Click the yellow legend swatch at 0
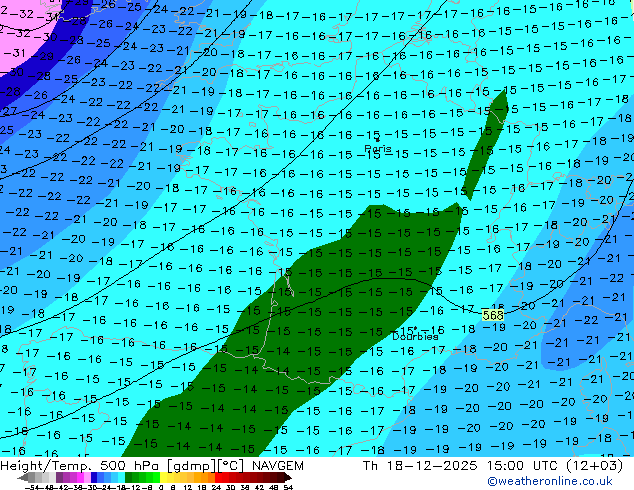 point(163,477)
